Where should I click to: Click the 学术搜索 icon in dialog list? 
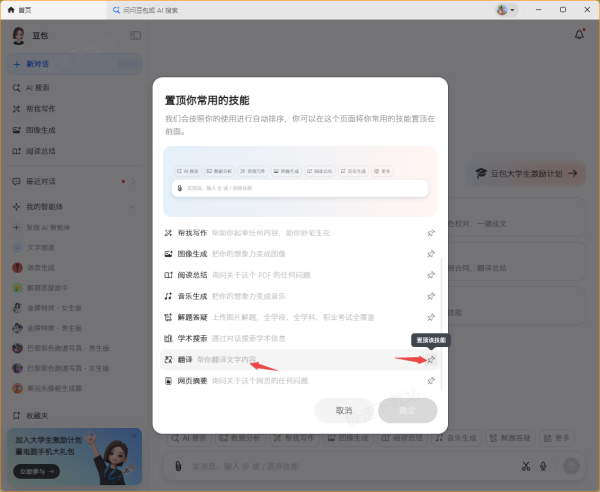[168, 338]
